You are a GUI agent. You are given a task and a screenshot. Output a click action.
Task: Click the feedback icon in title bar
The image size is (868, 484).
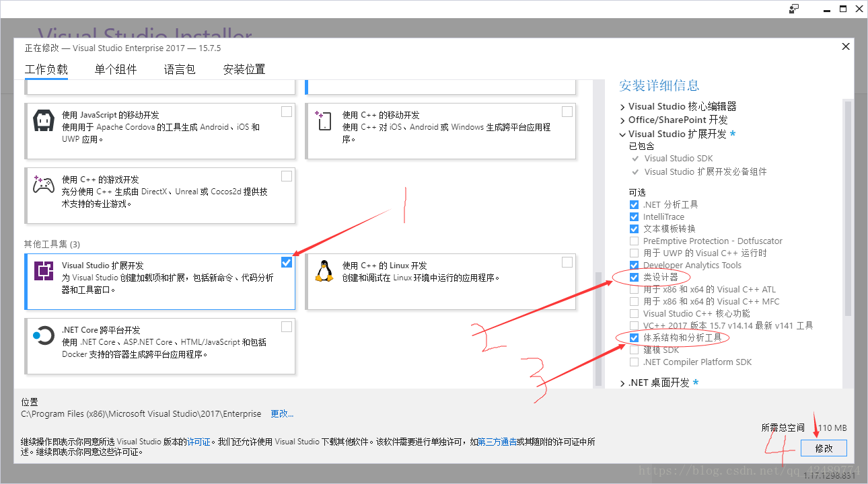794,9
